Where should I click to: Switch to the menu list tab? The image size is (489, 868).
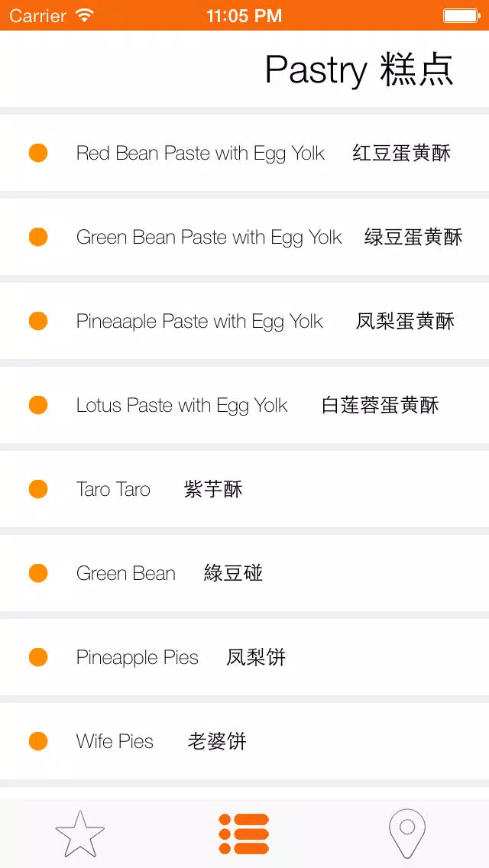click(x=244, y=834)
